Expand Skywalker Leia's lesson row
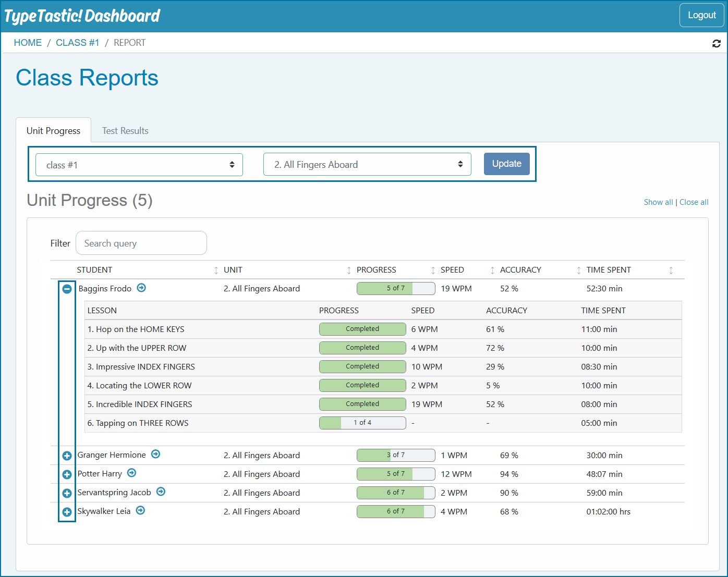Viewport: 728px width, 577px height. (67, 512)
